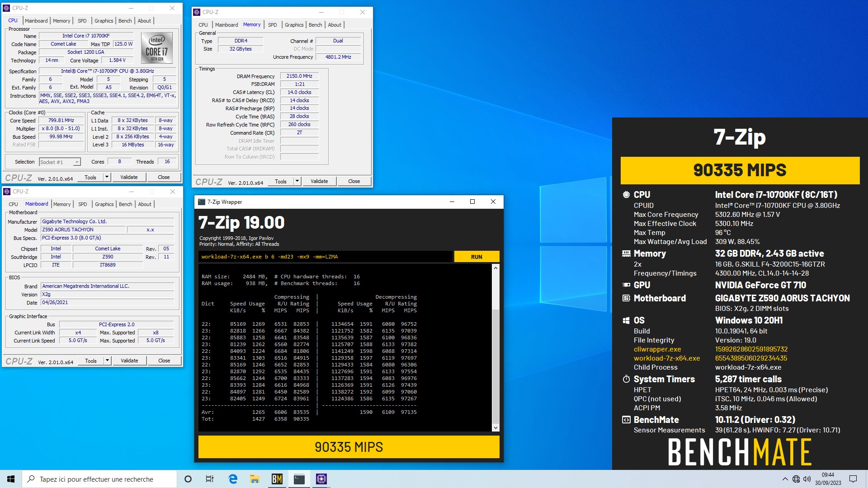Click the 7-Zip Wrapper title bar icon
868x488 pixels.
(202, 202)
